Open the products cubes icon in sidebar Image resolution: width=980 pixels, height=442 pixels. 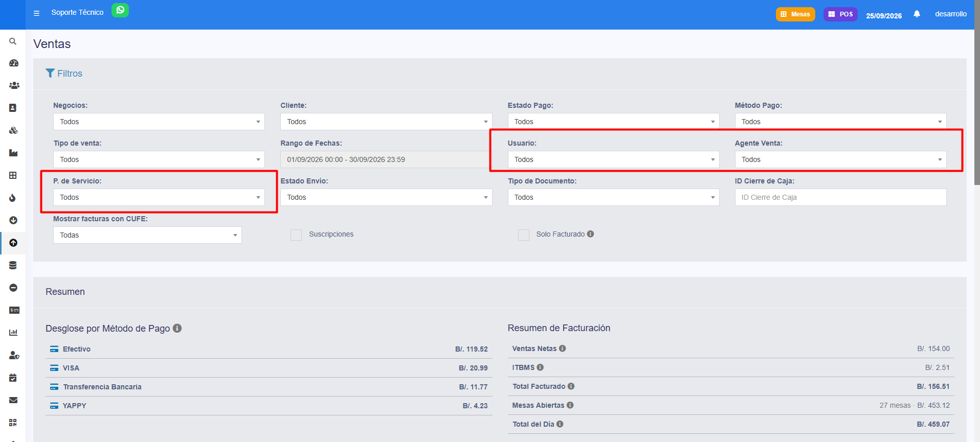(13, 130)
